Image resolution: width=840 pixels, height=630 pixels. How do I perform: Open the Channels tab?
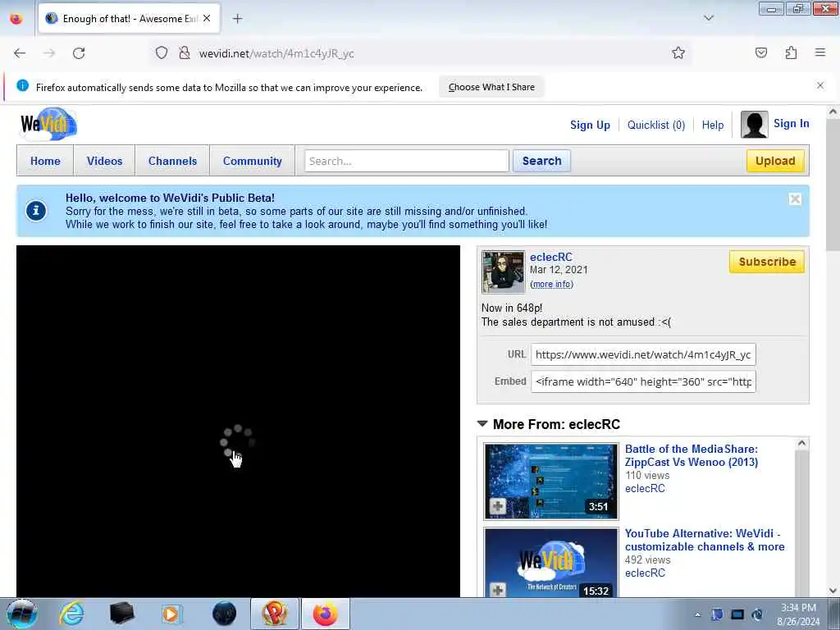[172, 161]
